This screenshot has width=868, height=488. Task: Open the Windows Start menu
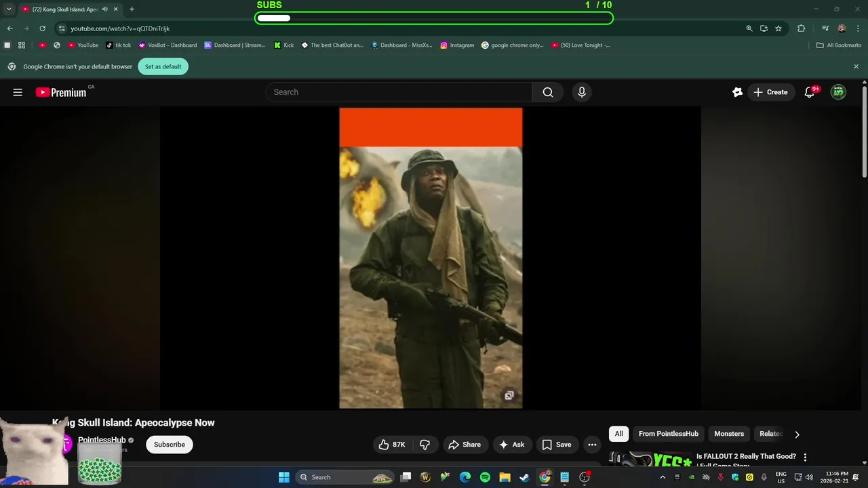[x=284, y=477]
